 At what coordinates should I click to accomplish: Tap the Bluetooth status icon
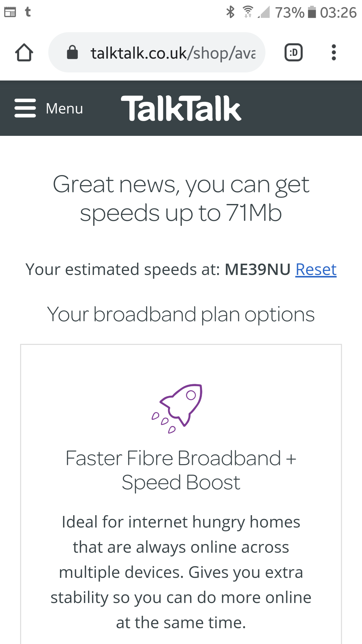[230, 12]
